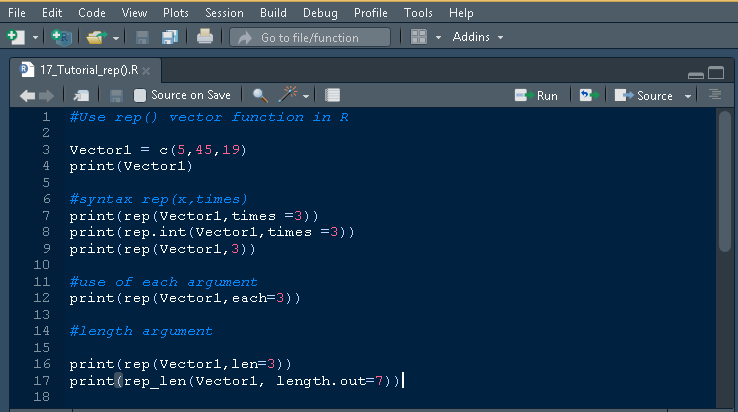This screenshot has height=412, width=738.
Task: Show the document outline icon
Action: point(715,95)
